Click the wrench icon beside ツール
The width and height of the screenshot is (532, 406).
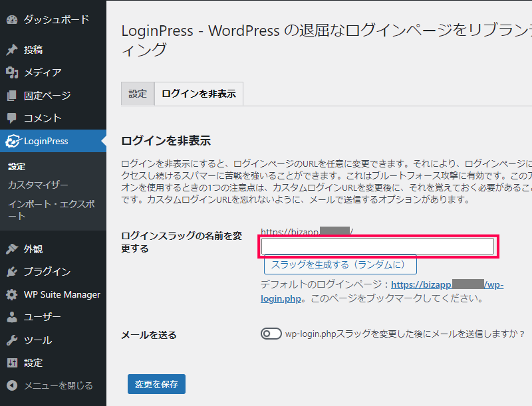tap(12, 340)
